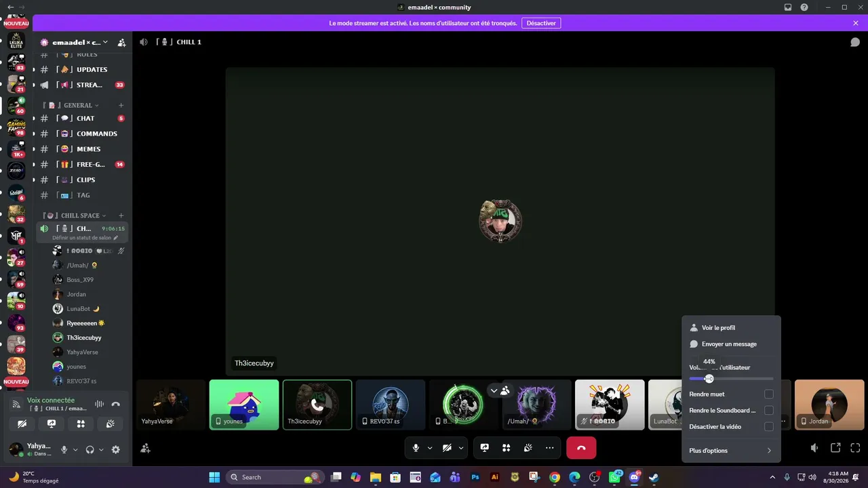This screenshot has height=488, width=868.
Task: Open output device arrow beside headphones in user panel
Action: tap(101, 449)
